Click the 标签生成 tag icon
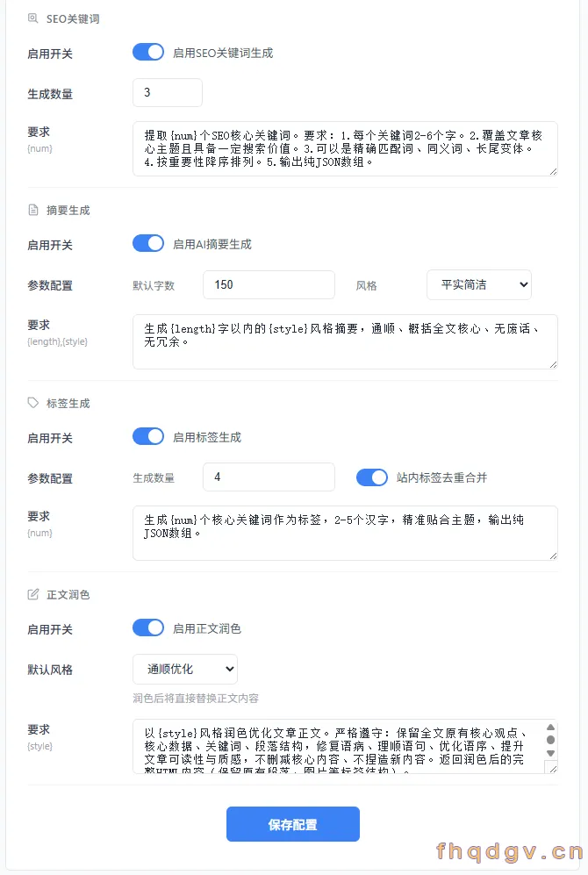Screen dimensions: 588x875 (33, 403)
